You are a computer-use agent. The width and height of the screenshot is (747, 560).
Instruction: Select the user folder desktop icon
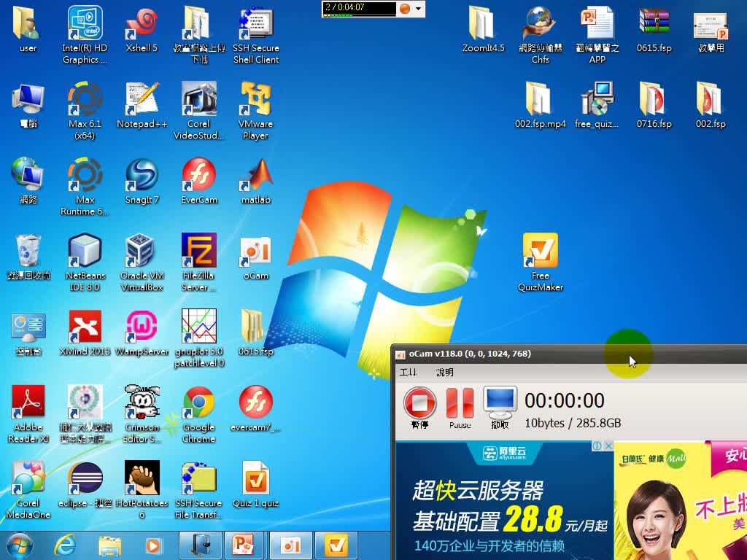click(x=28, y=29)
